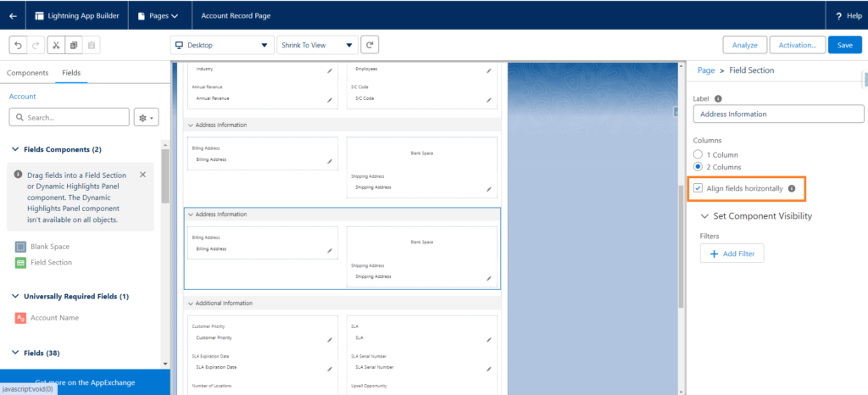Click pencil icon for Customer Priority field
The width and height of the screenshot is (868, 395).
tap(330, 339)
